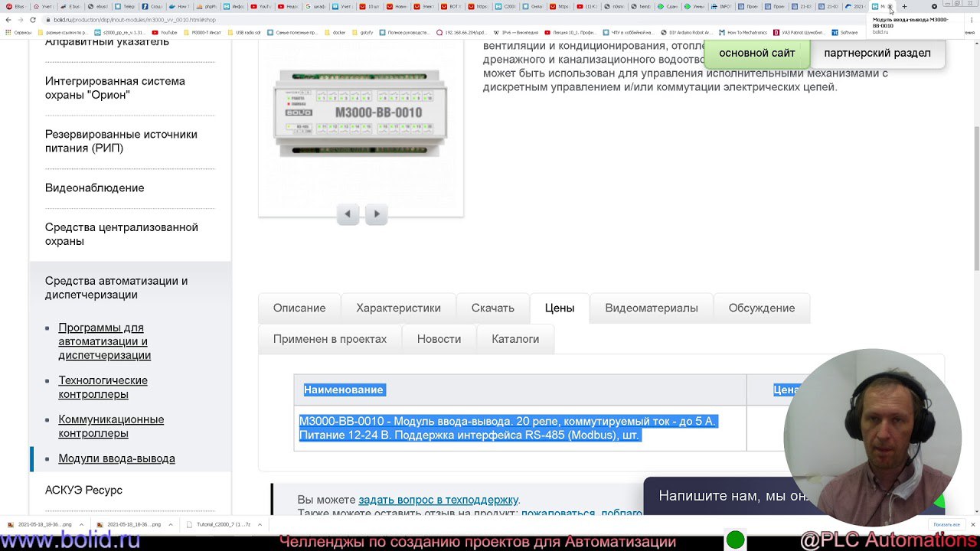Switch to партнерский раздел

pyautogui.click(x=877, y=53)
